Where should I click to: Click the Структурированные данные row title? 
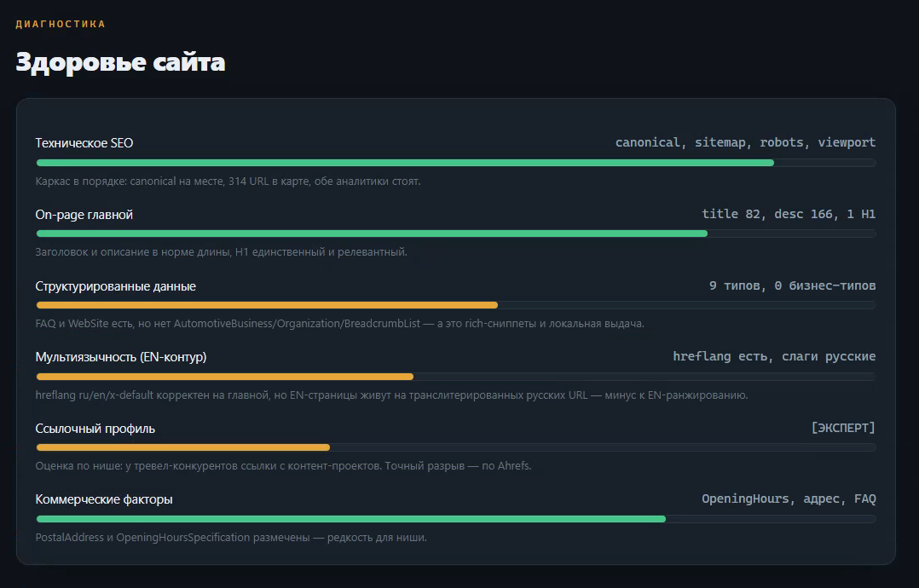point(116,286)
